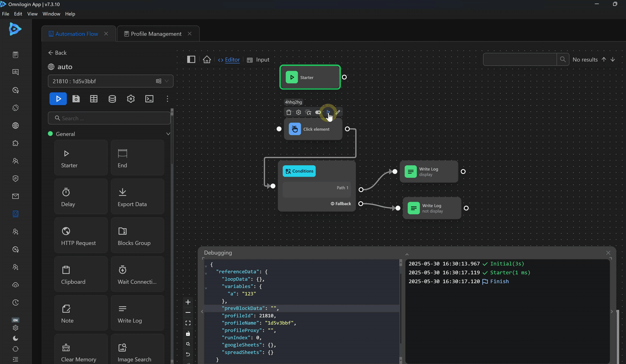Click the canvas zoom in plus icon
The width and height of the screenshot is (626, 364).
pyautogui.click(x=188, y=302)
